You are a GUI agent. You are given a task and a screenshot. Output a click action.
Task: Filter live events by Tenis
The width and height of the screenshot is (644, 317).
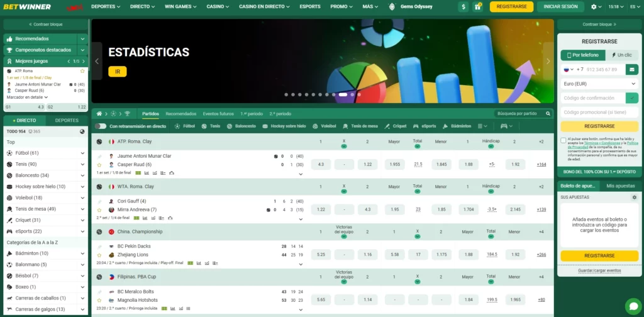point(211,126)
